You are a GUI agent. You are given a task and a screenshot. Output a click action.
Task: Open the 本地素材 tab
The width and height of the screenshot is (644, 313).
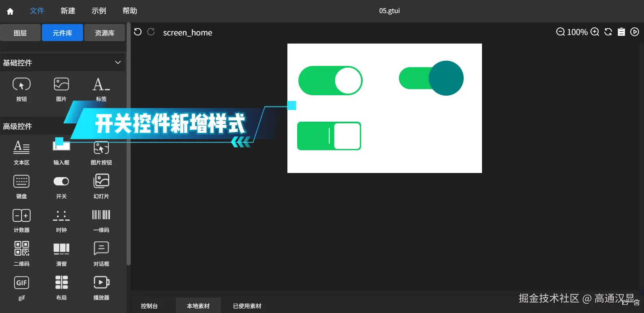pos(198,306)
